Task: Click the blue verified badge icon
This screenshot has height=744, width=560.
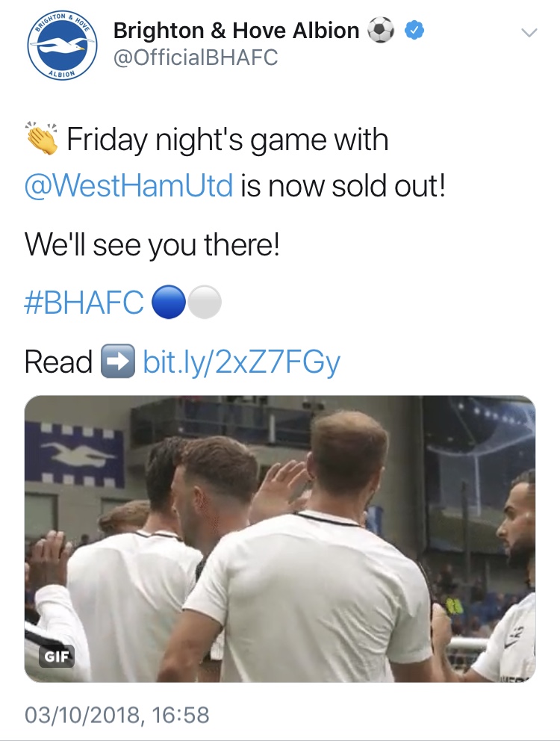Action: 414,31
